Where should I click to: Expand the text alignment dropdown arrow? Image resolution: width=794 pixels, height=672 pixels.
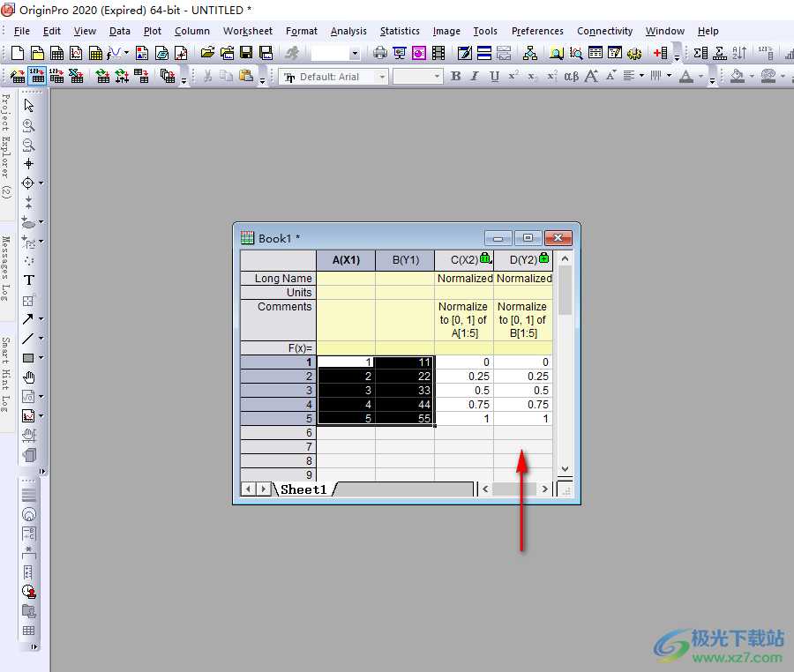click(x=641, y=77)
